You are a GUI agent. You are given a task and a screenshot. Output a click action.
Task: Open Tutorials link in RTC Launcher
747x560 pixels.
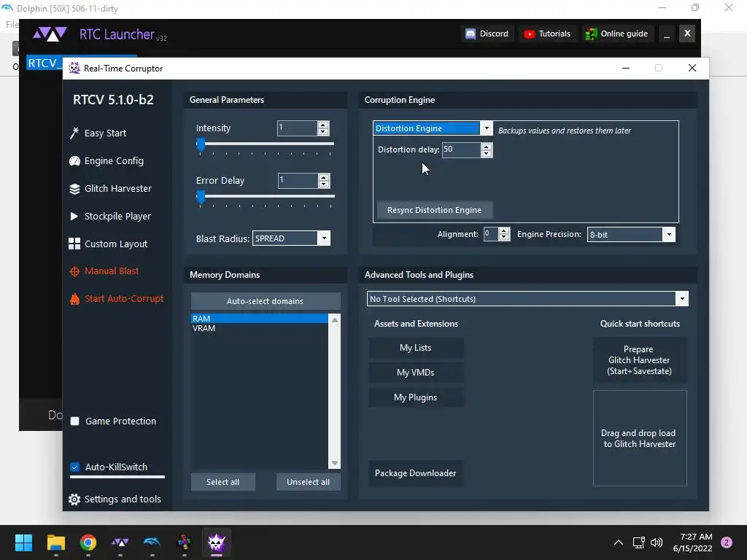(547, 34)
